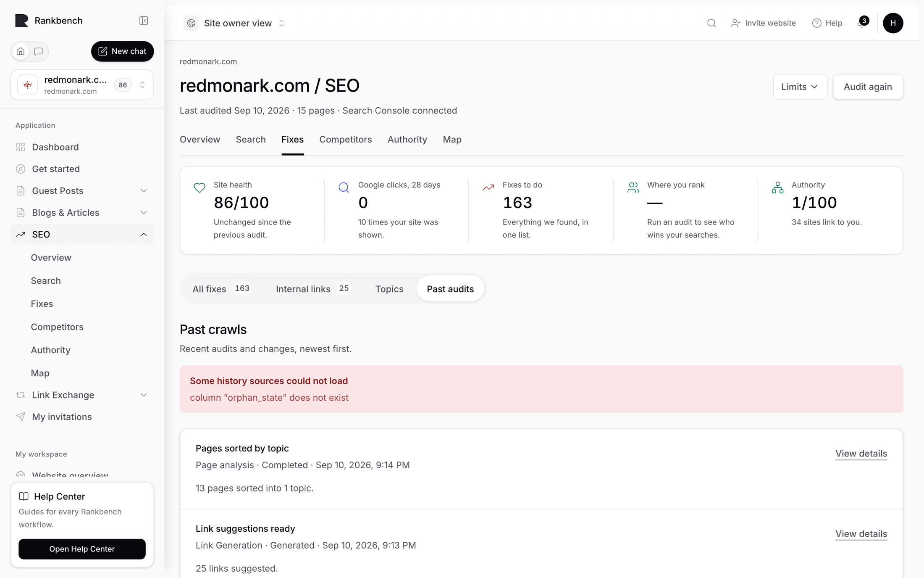Collapse the SEO section chevron
The image size is (924, 578).
(x=144, y=235)
